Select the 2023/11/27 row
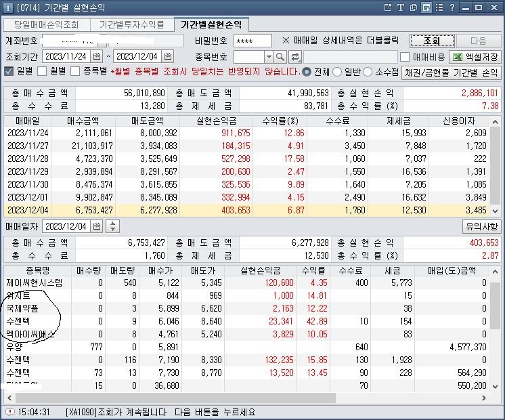 pyautogui.click(x=247, y=146)
